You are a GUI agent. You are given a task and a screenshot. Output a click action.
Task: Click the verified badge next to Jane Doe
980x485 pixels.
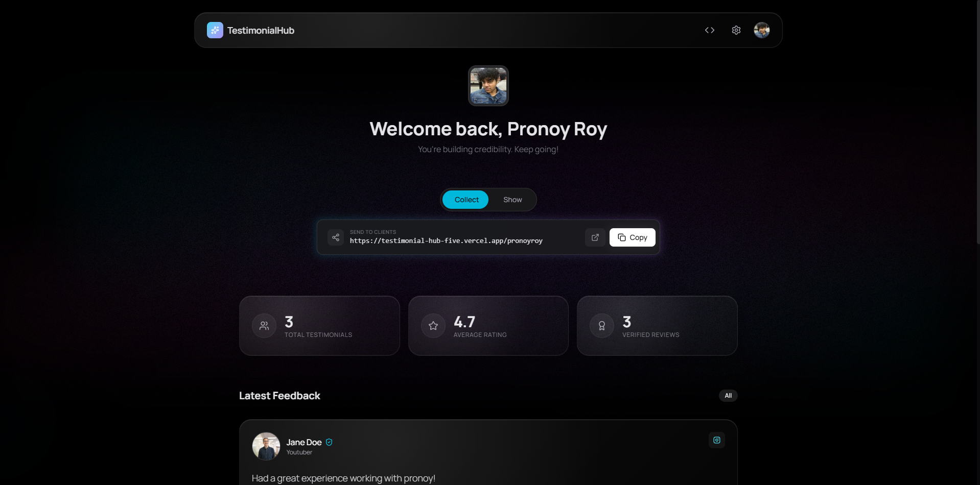click(329, 442)
